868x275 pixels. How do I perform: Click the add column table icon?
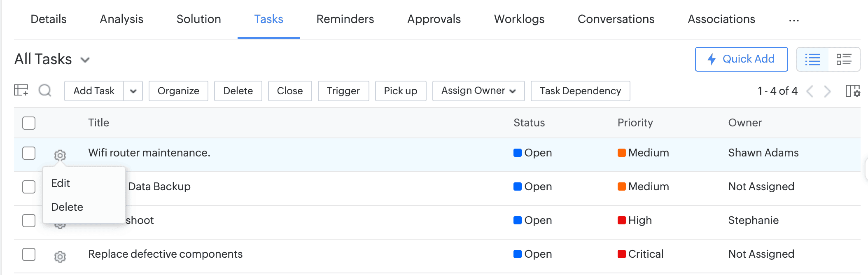21,90
